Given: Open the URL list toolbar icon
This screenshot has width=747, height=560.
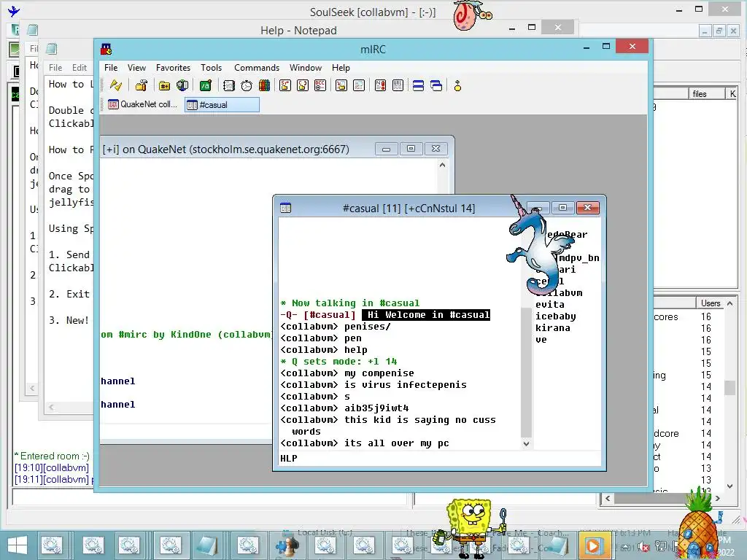Looking at the screenshot, I should [398, 86].
